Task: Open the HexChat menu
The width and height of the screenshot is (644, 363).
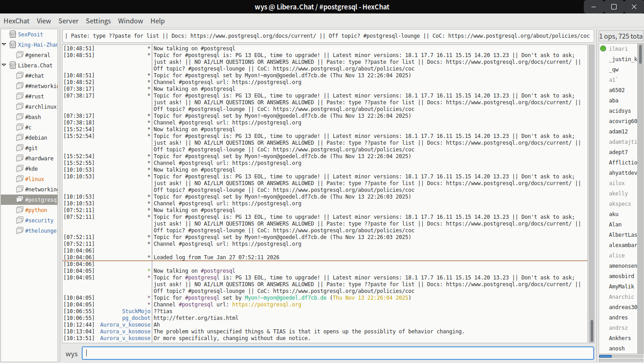Action: point(17,21)
